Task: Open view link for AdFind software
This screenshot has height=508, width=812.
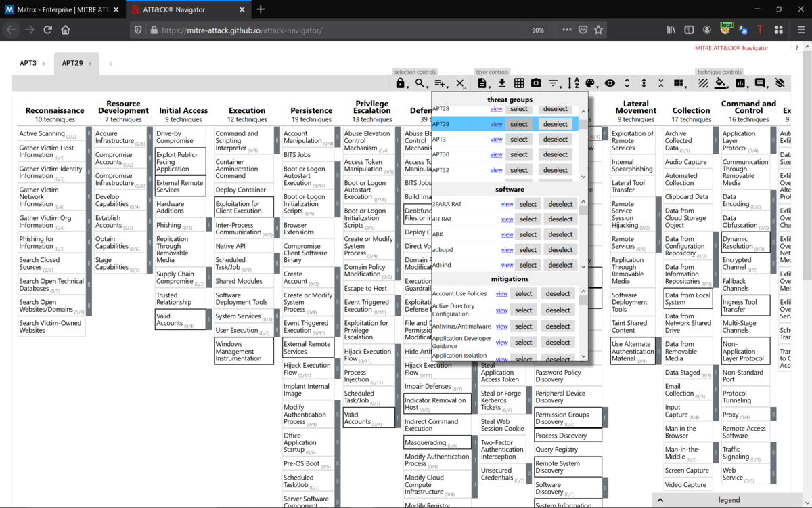Action: coord(507,265)
